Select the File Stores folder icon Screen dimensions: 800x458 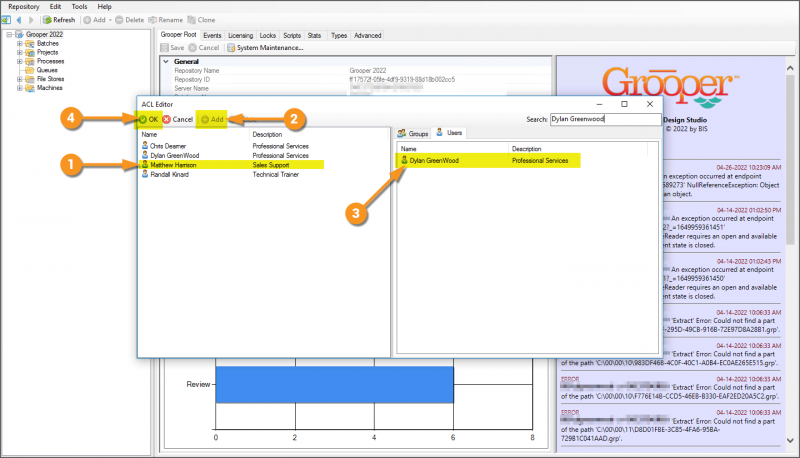point(30,79)
